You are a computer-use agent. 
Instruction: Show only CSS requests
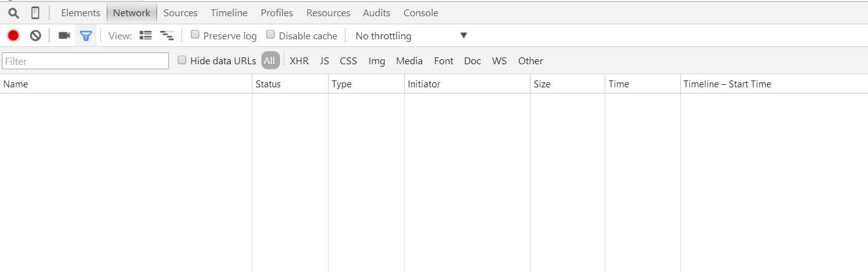348,61
